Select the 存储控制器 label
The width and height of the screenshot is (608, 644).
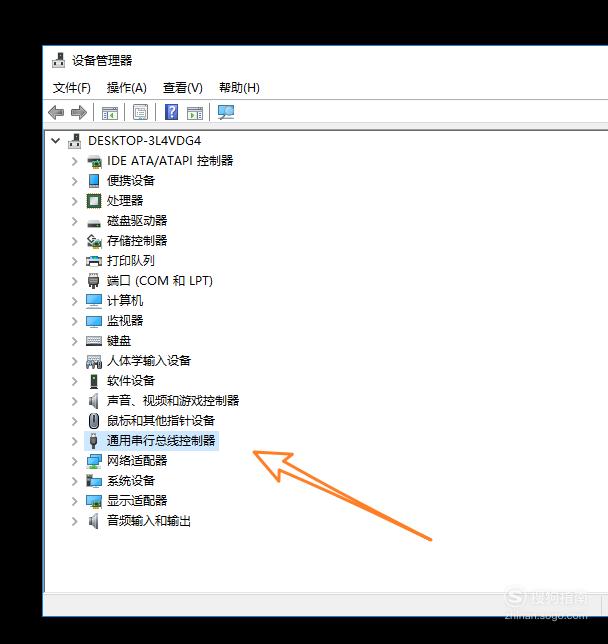[137, 241]
